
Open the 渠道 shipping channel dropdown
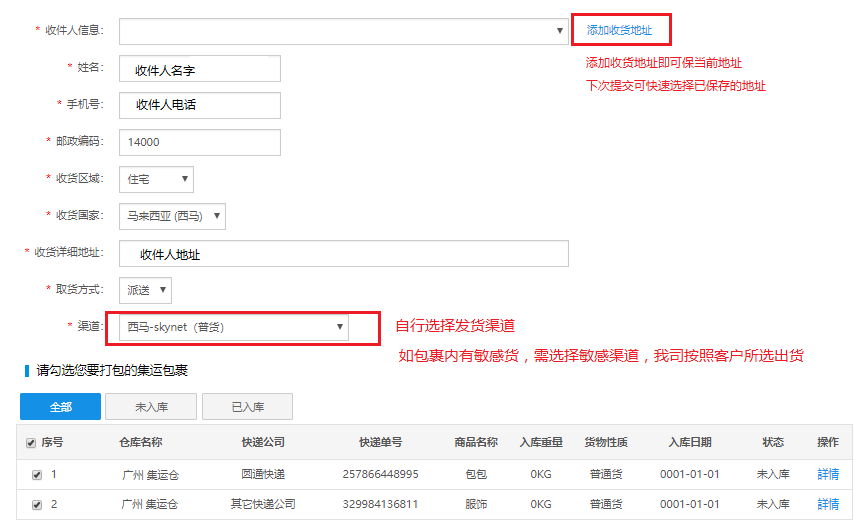234,327
